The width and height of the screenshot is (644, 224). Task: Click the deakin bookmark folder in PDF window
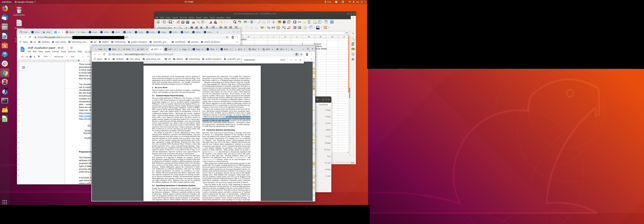[180, 59]
